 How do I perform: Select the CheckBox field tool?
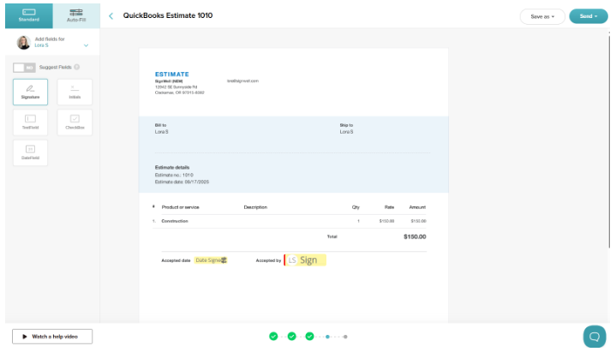click(75, 122)
